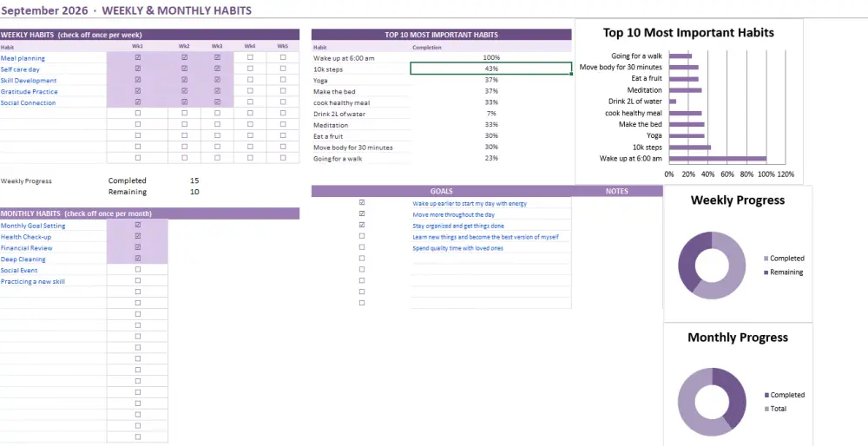The height and width of the screenshot is (446, 868).
Task: Select the Weekly Progress donut chart
Action: 712,266
